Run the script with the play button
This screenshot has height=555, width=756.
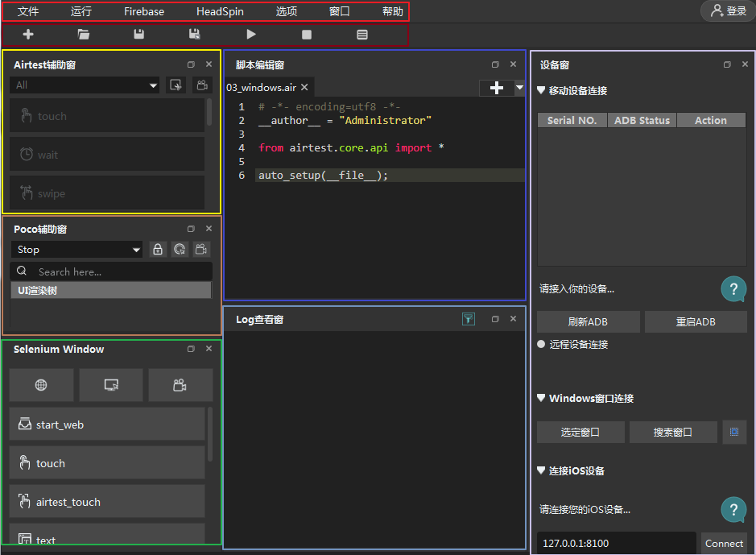click(x=250, y=35)
